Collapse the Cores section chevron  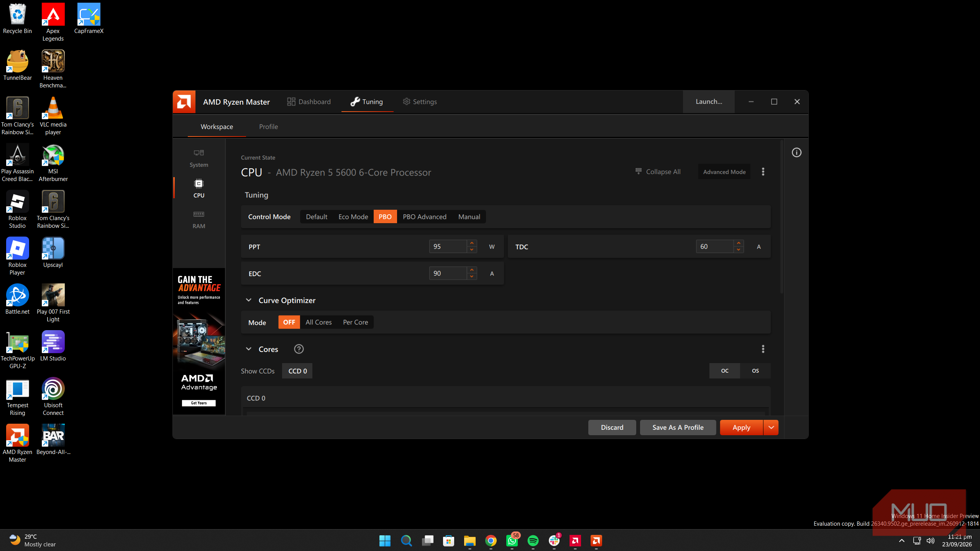[x=248, y=349]
